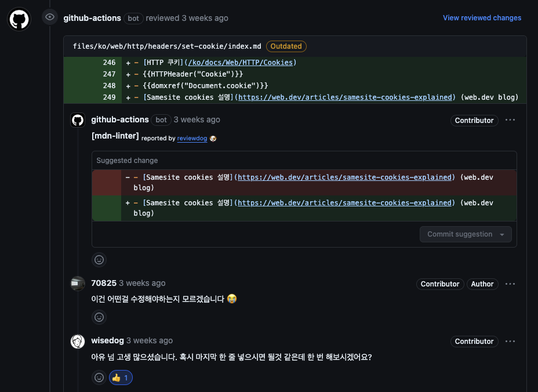Open wisedog username link
538x392 pixels.
point(107,340)
